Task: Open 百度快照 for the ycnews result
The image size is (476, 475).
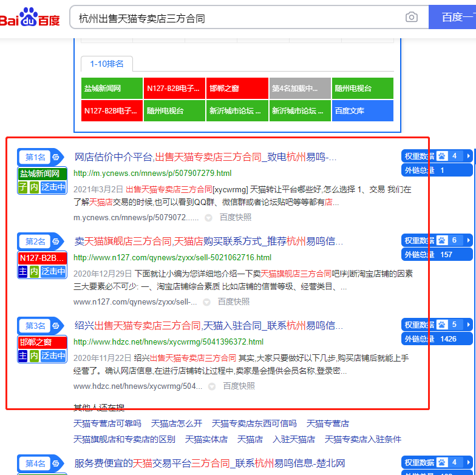Action: 236,217
